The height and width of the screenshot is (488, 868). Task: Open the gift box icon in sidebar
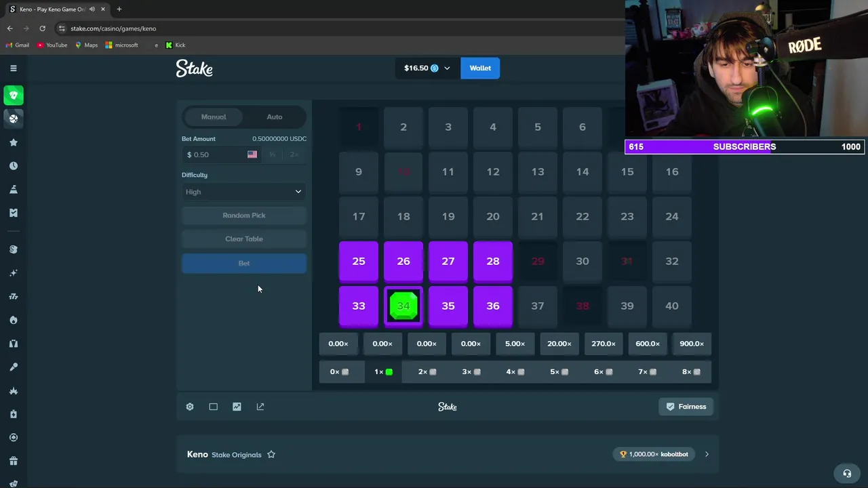(13, 461)
